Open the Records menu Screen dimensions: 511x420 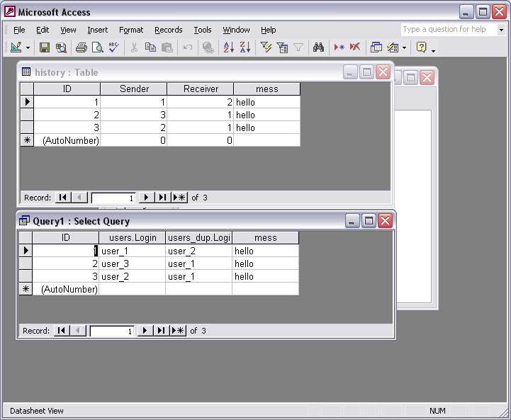click(x=168, y=30)
